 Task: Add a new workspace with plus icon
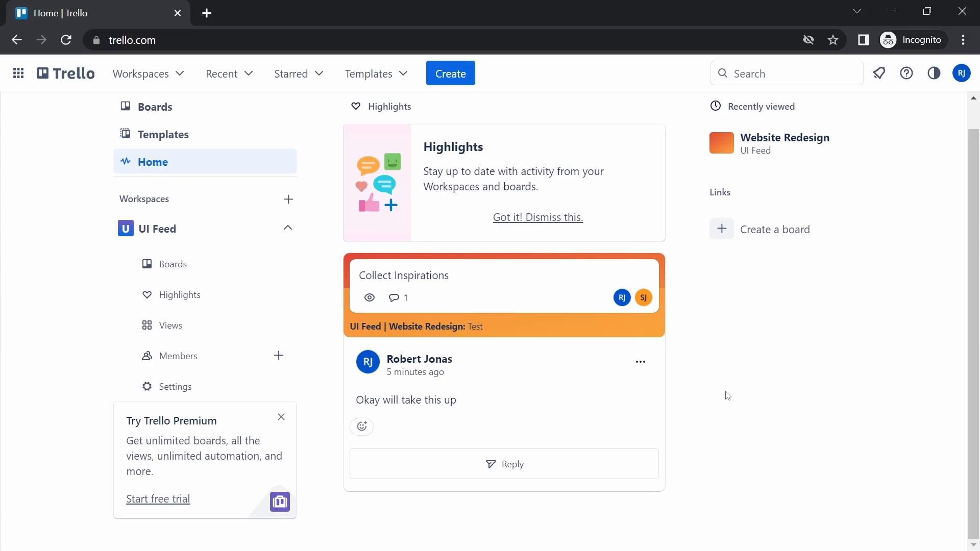click(288, 199)
